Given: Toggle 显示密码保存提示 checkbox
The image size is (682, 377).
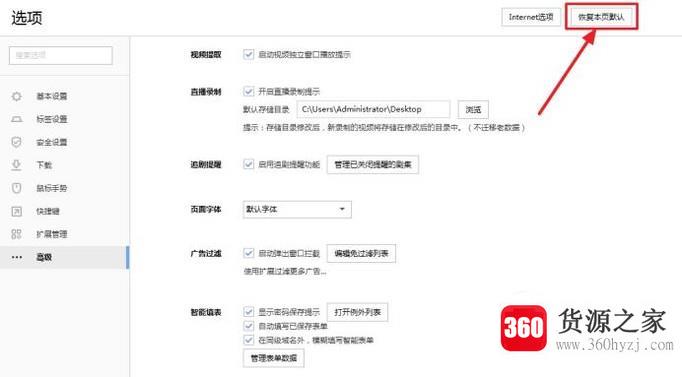Looking at the screenshot, I should (x=248, y=312).
